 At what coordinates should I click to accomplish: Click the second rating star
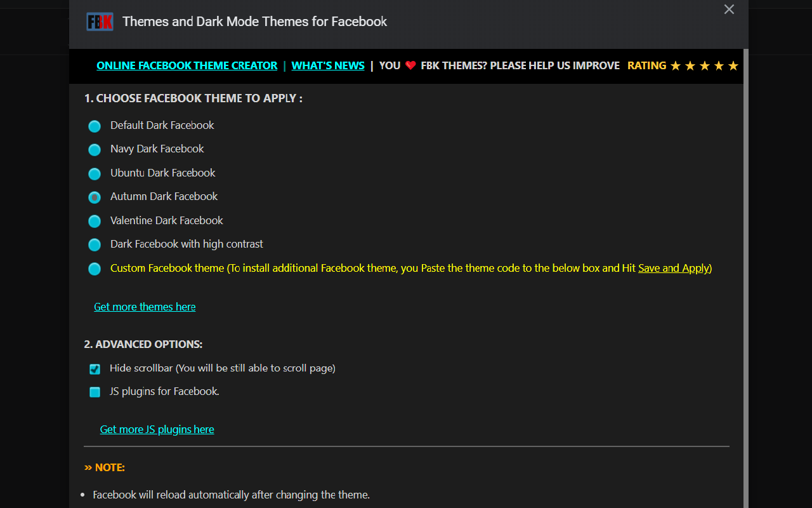click(690, 66)
